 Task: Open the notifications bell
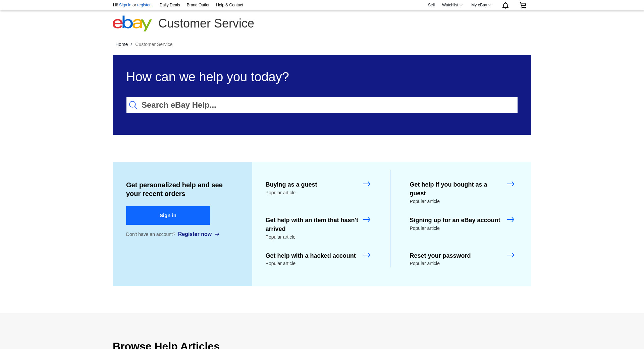[505, 5]
